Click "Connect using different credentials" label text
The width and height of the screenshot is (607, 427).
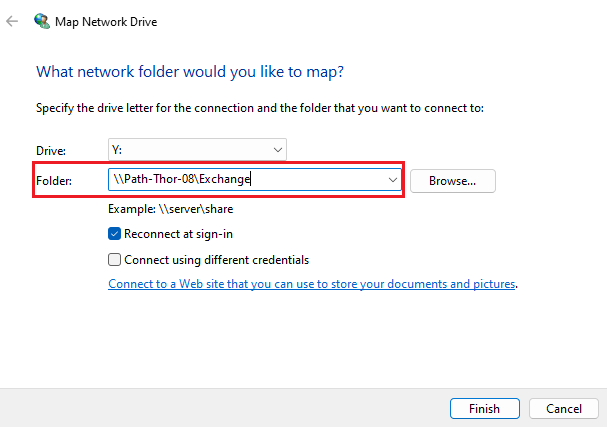point(216,260)
